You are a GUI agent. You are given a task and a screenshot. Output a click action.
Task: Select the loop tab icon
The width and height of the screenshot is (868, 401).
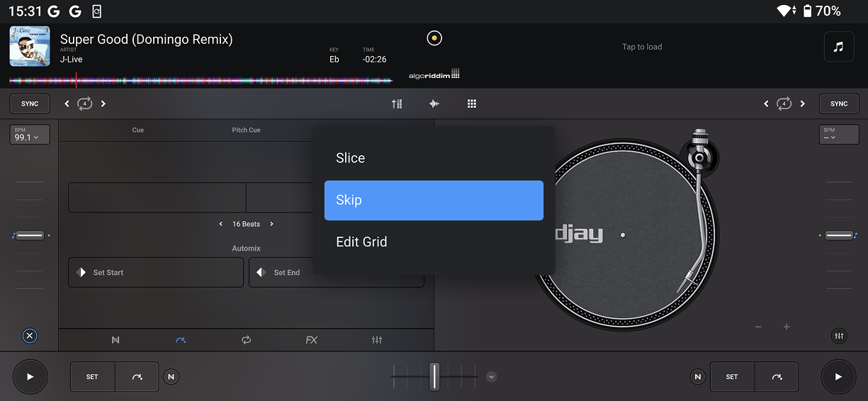246,340
